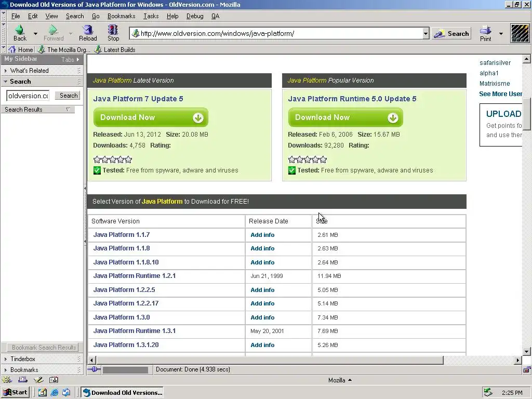Open the Java Platform 1.1.7 link
The image size is (532, 399).
tap(122, 235)
